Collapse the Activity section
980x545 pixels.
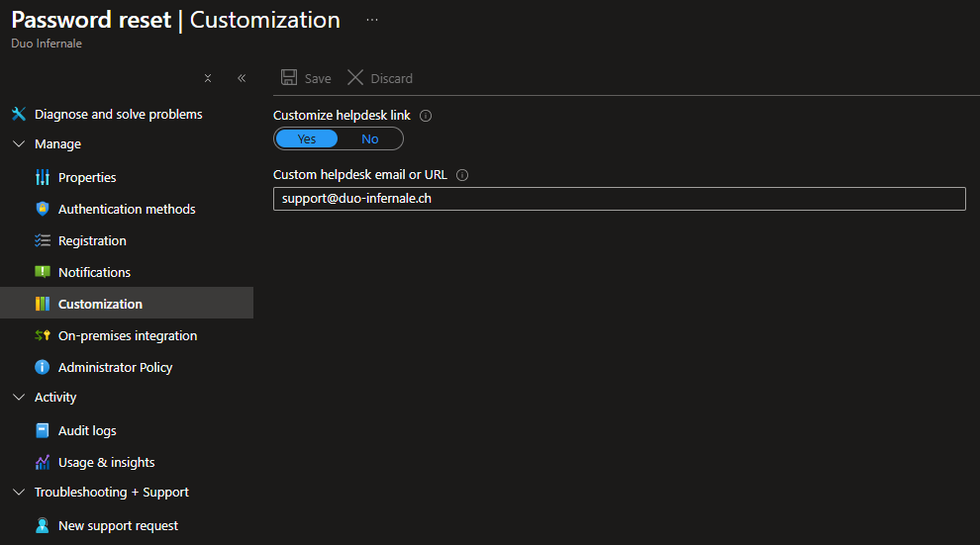point(18,398)
